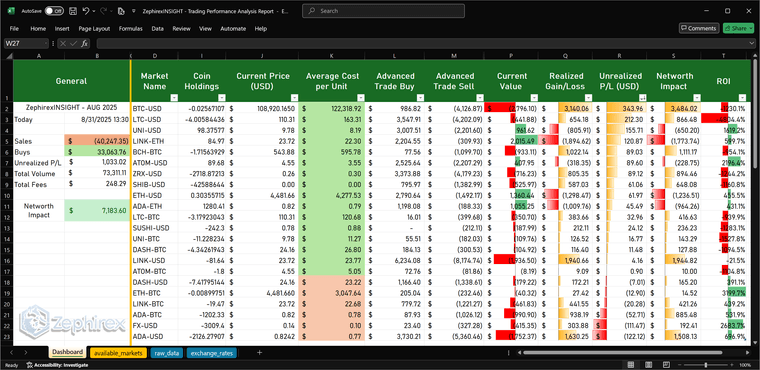
Task: Click the Save icon in title bar
Action: coord(73,11)
